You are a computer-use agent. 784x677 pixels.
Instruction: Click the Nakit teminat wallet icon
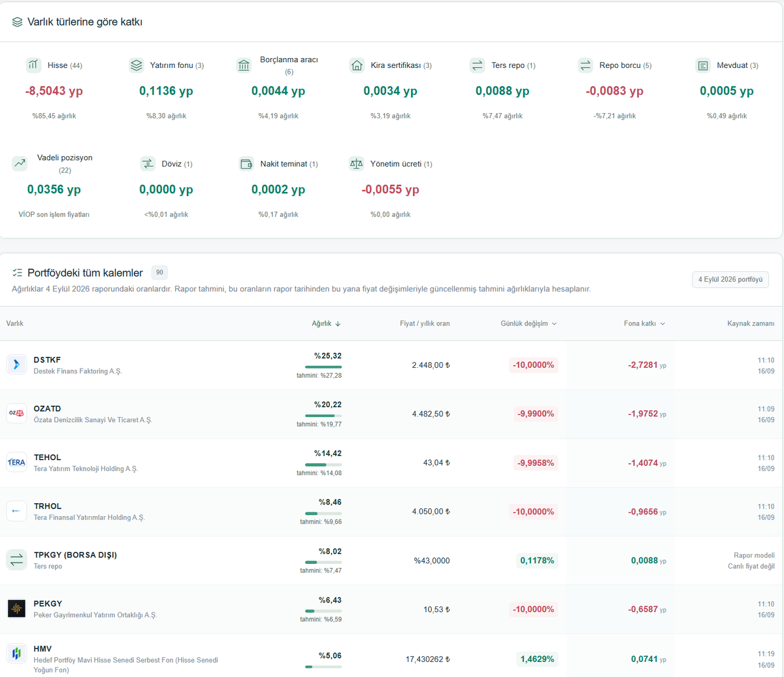pos(246,164)
